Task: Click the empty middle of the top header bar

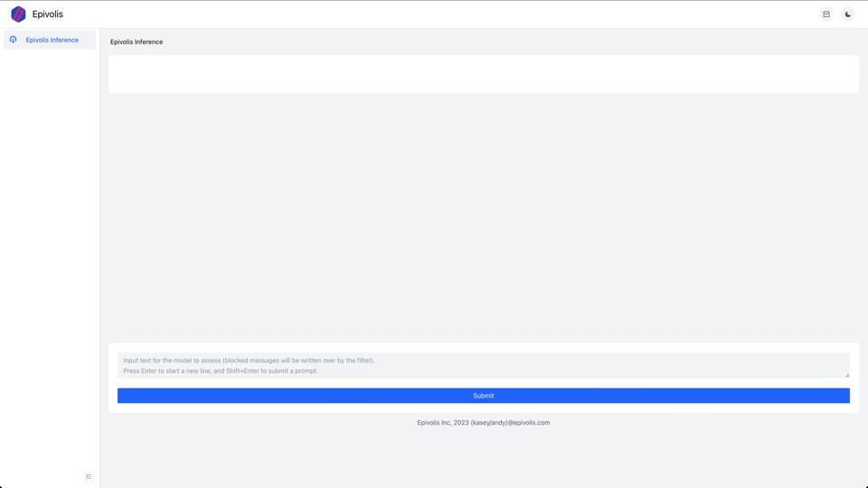Action: coord(434,14)
